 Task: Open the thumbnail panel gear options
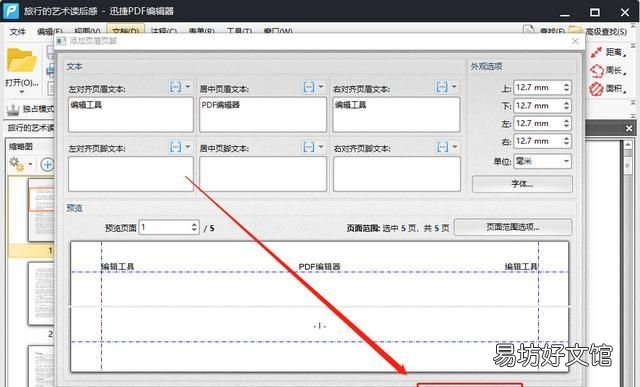[x=17, y=164]
